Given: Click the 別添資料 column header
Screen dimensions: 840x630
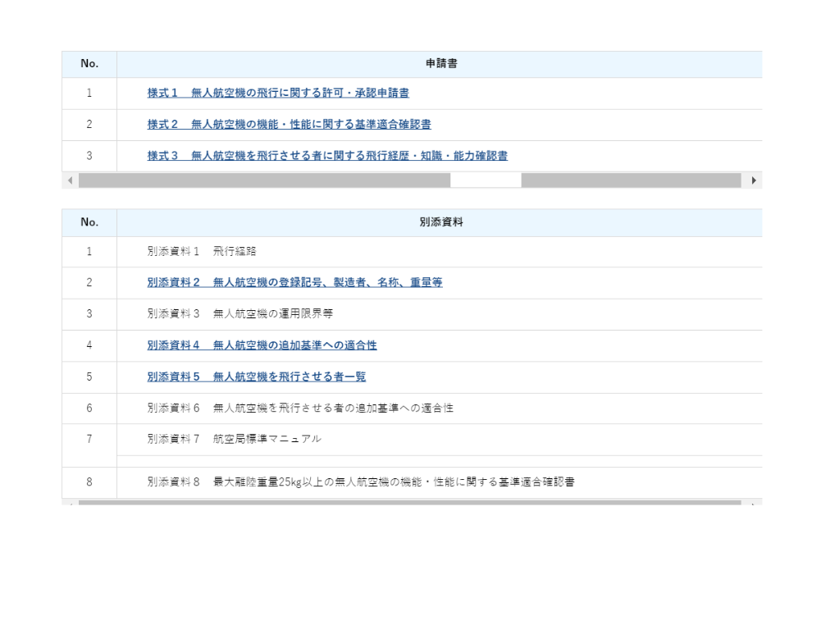Looking at the screenshot, I should point(441,222).
